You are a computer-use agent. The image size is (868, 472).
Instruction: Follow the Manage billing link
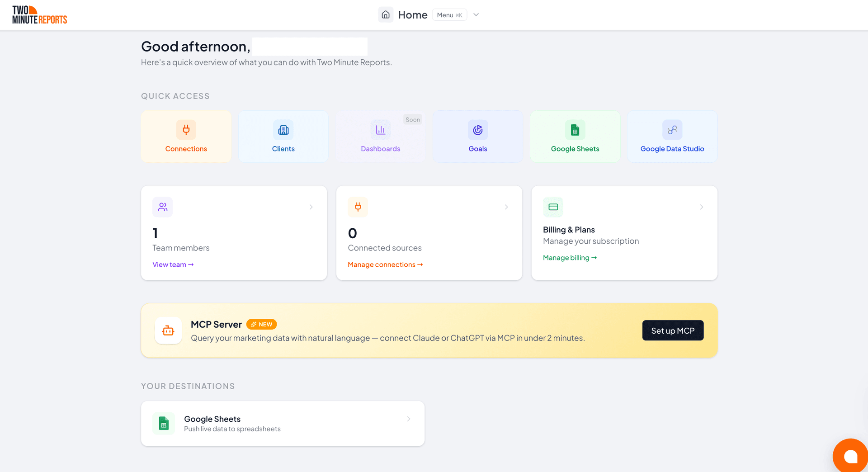point(570,258)
